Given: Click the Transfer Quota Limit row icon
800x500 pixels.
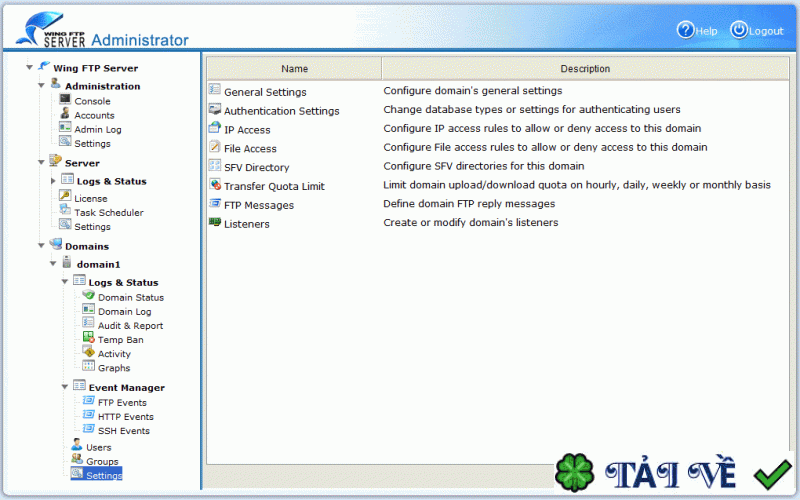Looking at the screenshot, I should pyautogui.click(x=215, y=184).
